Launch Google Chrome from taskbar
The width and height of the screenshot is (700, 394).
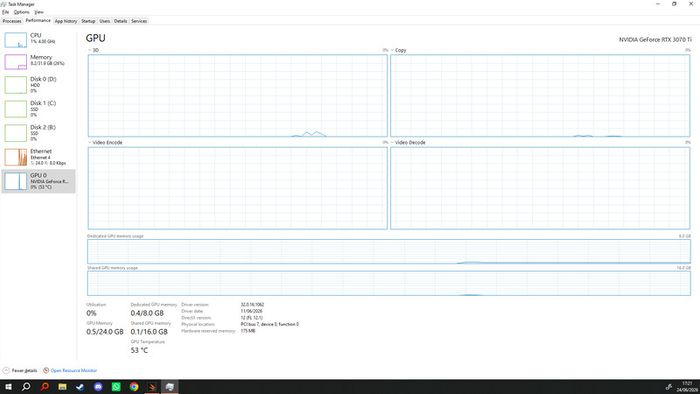[x=134, y=387]
